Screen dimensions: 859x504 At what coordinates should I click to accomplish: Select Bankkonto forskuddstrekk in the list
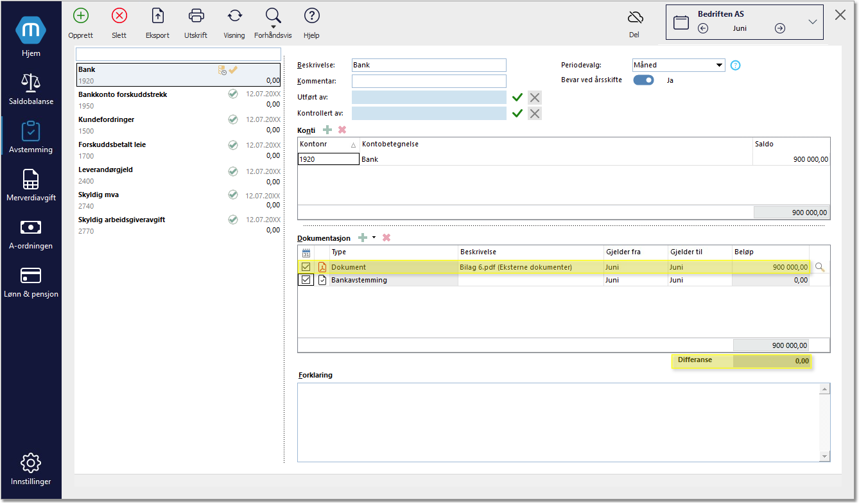coord(178,100)
